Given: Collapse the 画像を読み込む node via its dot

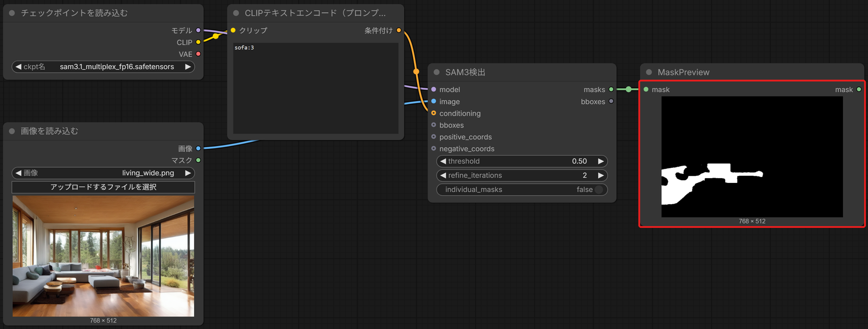Looking at the screenshot, I should 12,131.
